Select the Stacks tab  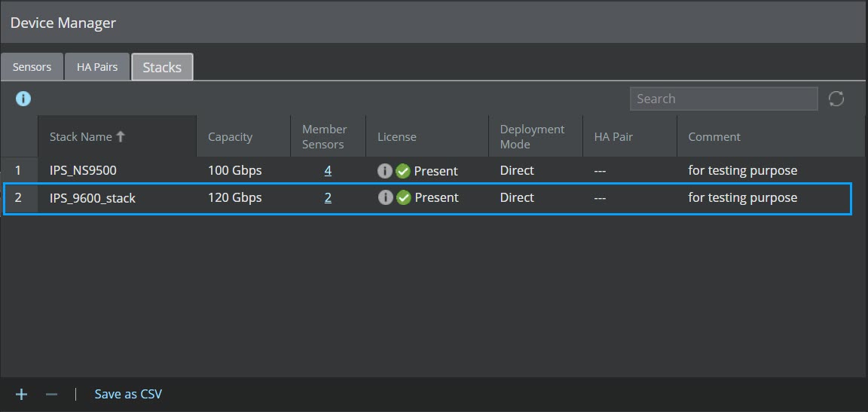pos(162,67)
